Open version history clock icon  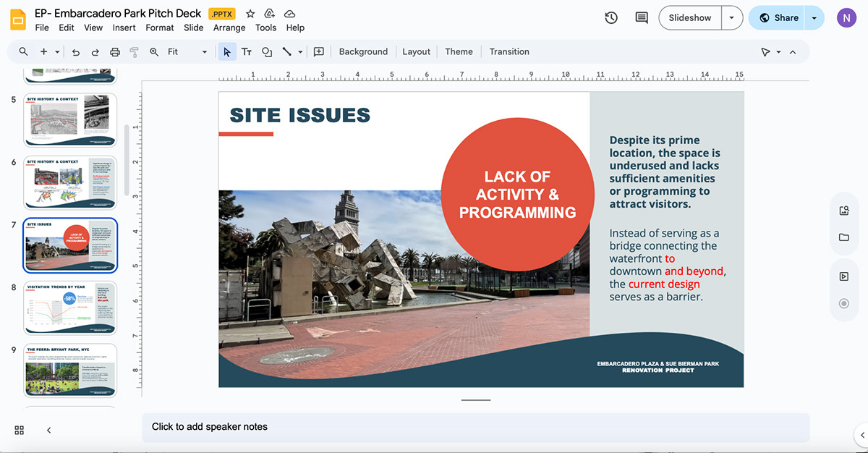[x=611, y=18]
